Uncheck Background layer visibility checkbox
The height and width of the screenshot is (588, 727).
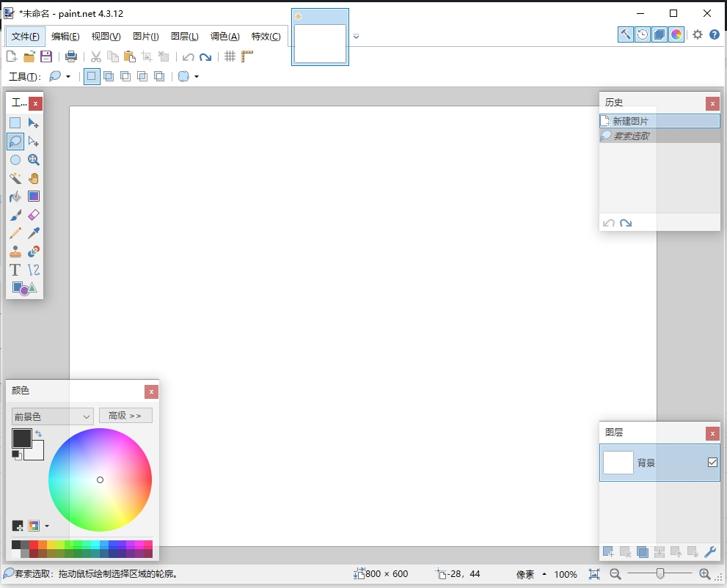pos(712,462)
